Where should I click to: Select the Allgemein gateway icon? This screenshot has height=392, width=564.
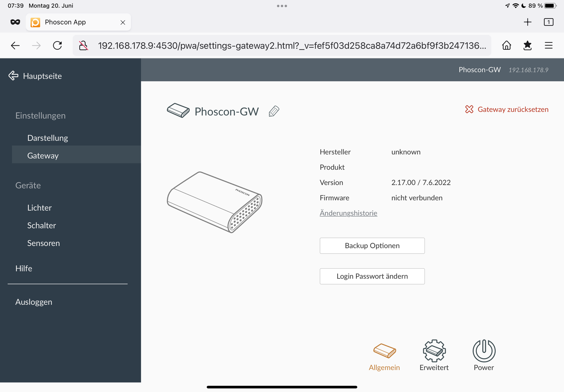click(384, 351)
